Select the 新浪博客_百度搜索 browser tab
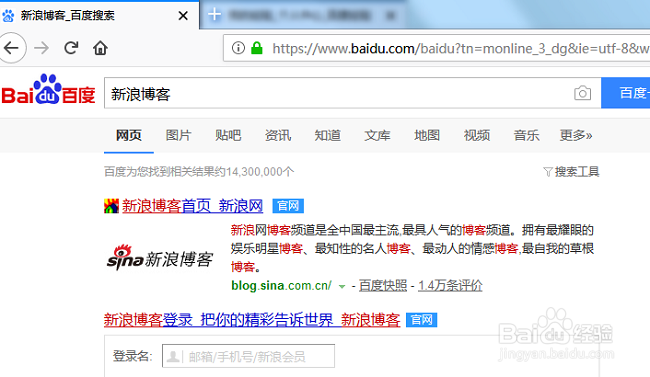This screenshot has width=650, height=377. click(x=99, y=16)
